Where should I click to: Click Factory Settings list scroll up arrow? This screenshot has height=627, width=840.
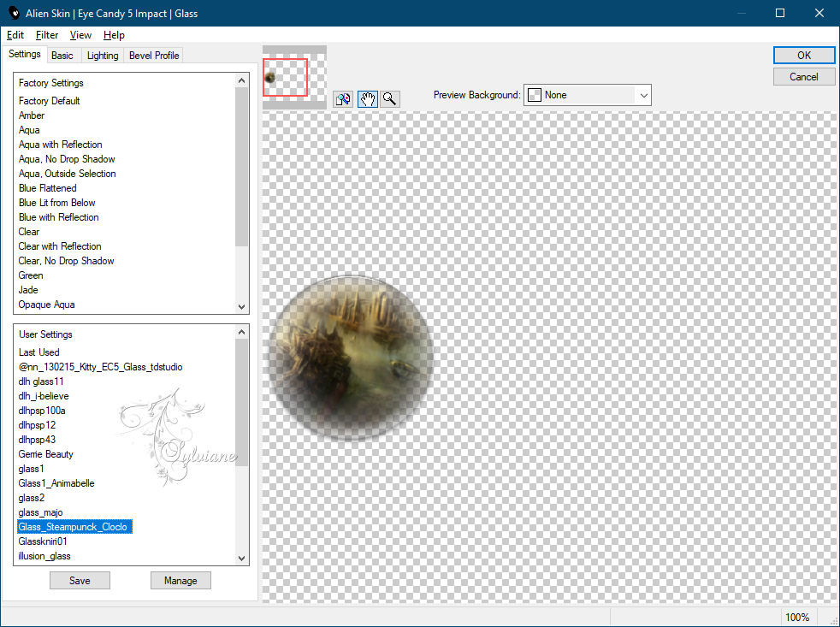coord(241,81)
